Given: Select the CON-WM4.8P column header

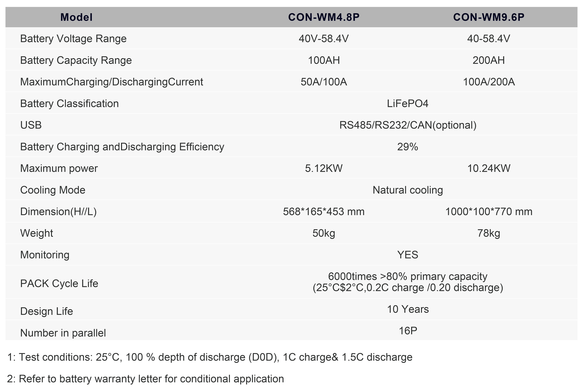Looking at the screenshot, I should coord(324,17).
